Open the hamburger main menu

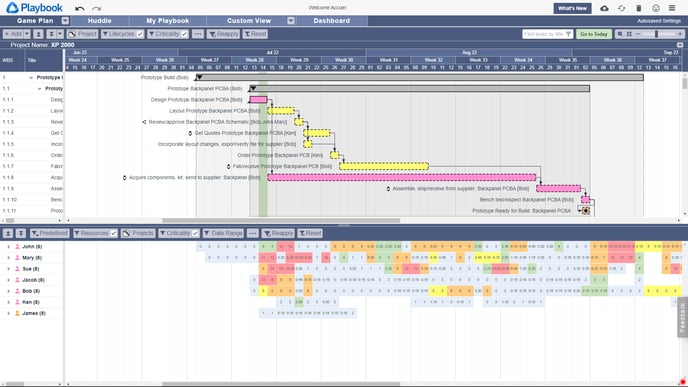tap(672, 8)
